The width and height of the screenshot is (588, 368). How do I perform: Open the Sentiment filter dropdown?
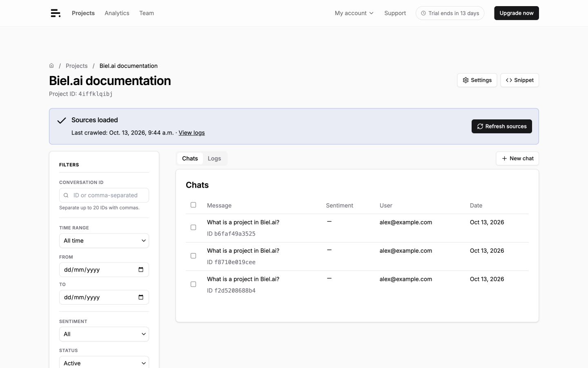[x=104, y=334]
